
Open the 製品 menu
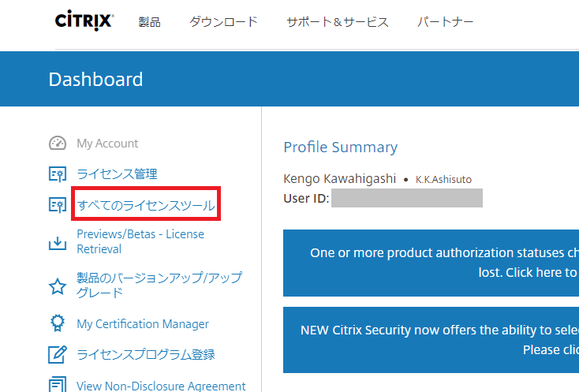coord(149,22)
